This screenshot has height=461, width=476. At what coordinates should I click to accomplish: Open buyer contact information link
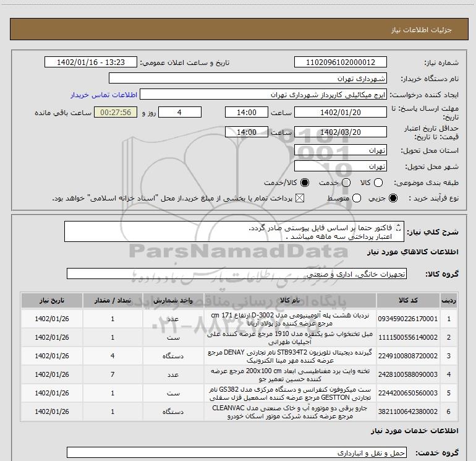[x=104, y=95]
